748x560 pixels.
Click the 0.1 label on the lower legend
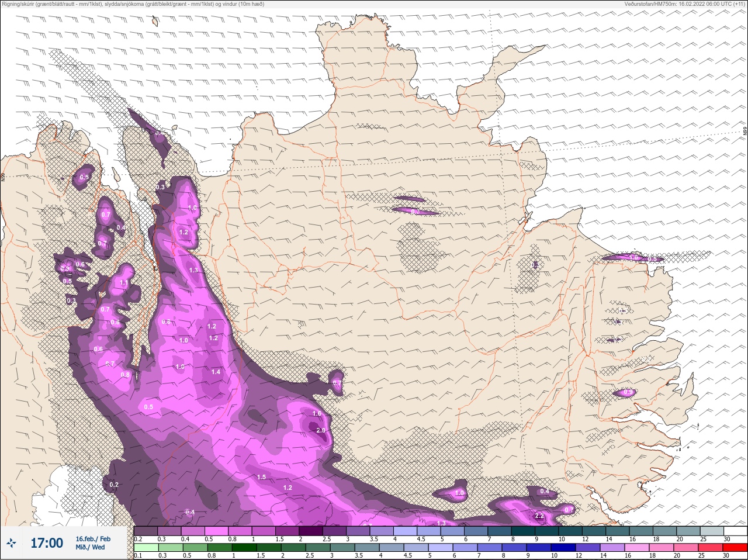tap(138, 555)
